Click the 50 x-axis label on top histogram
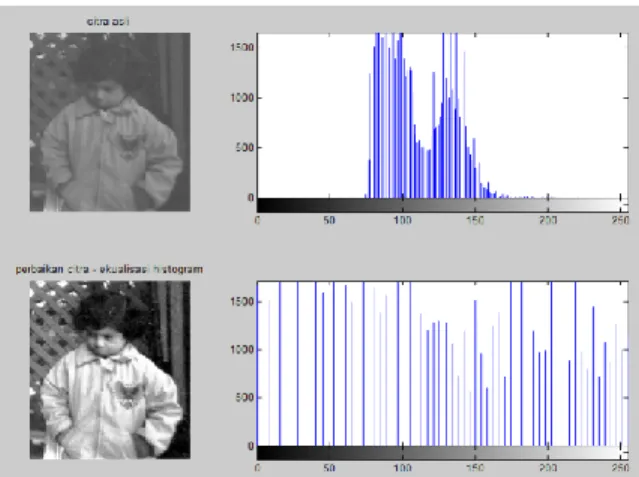This screenshot has height=477, width=639. 329,221
